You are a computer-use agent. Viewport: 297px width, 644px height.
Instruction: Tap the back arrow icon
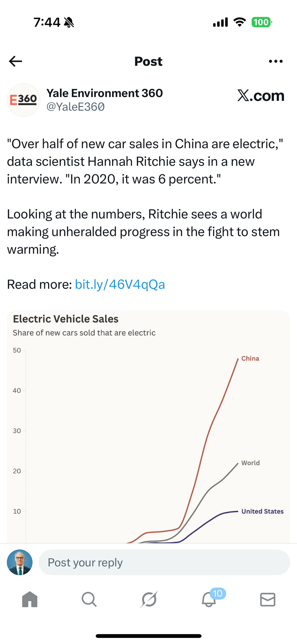point(15,61)
